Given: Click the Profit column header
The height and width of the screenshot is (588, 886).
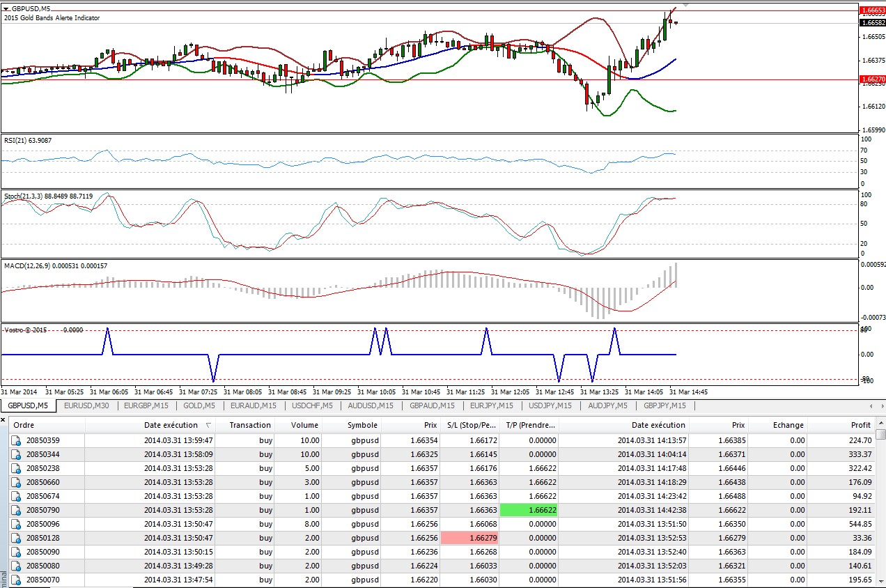Looking at the screenshot, I should tap(860, 425).
